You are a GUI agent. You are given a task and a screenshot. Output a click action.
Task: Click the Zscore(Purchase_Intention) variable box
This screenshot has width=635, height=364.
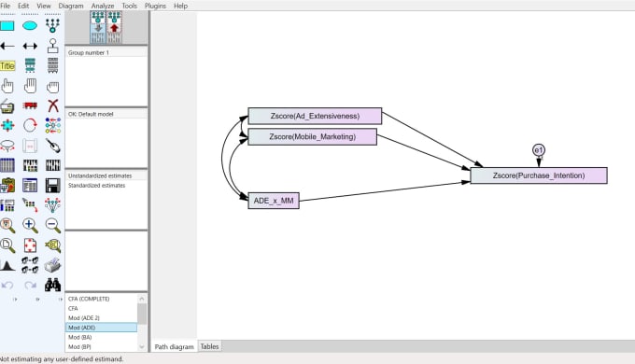(x=539, y=175)
